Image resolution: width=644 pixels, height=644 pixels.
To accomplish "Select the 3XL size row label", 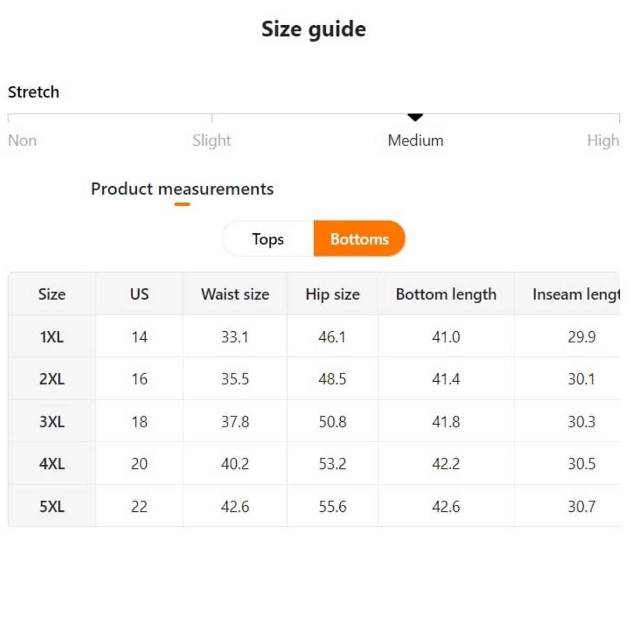I will [x=52, y=422].
